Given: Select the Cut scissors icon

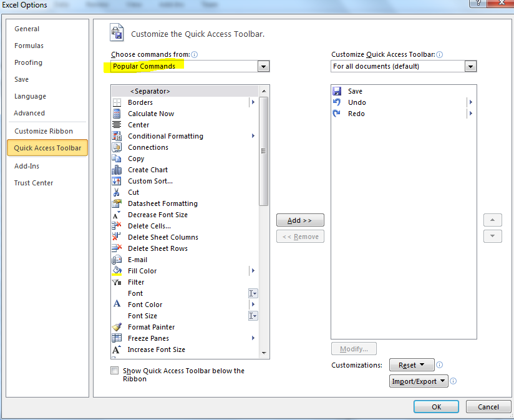Looking at the screenshot, I should click(117, 192).
